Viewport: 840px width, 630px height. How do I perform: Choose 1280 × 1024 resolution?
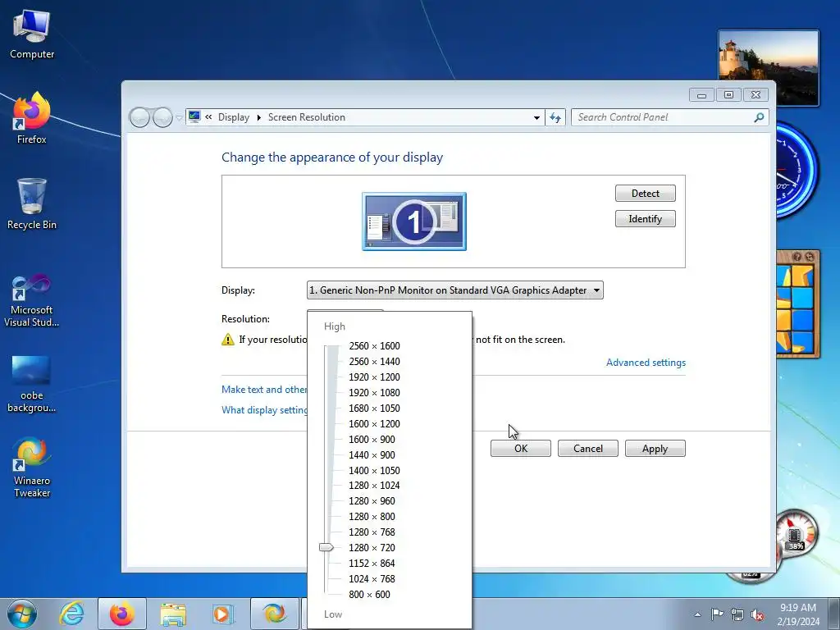tap(374, 486)
